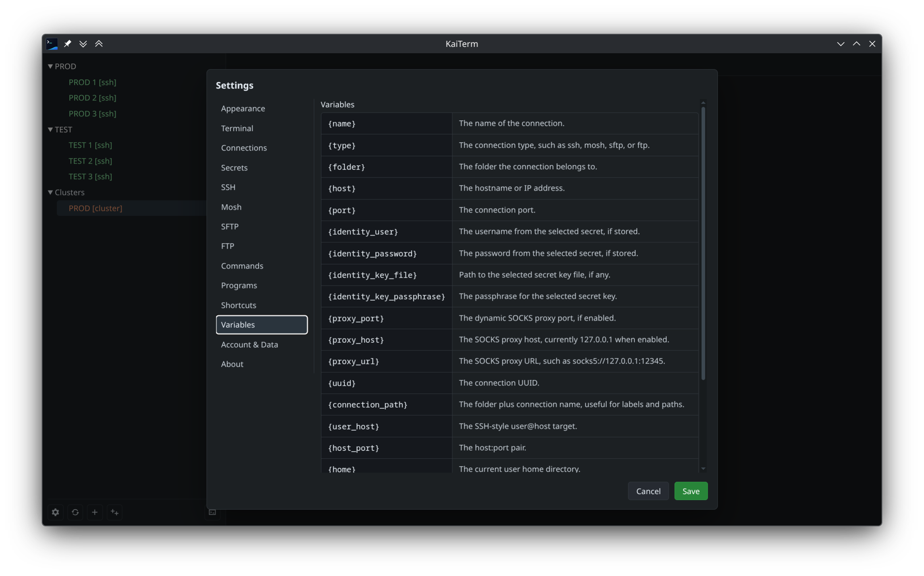Click the double chevron up icon
The image size is (924, 576).
click(99, 44)
